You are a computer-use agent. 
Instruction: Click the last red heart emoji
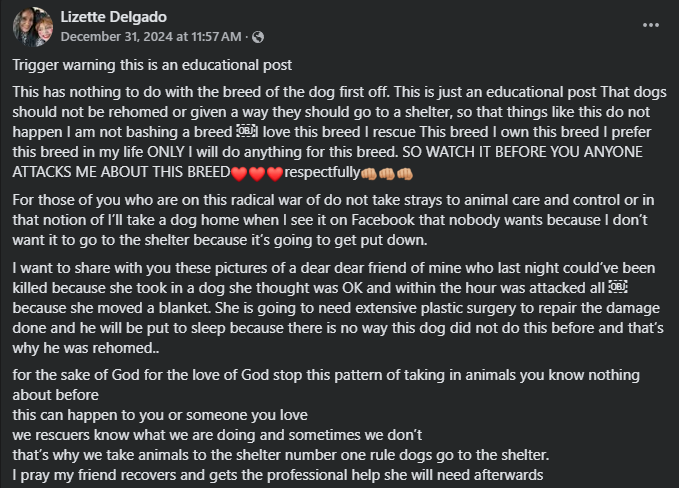(275, 174)
